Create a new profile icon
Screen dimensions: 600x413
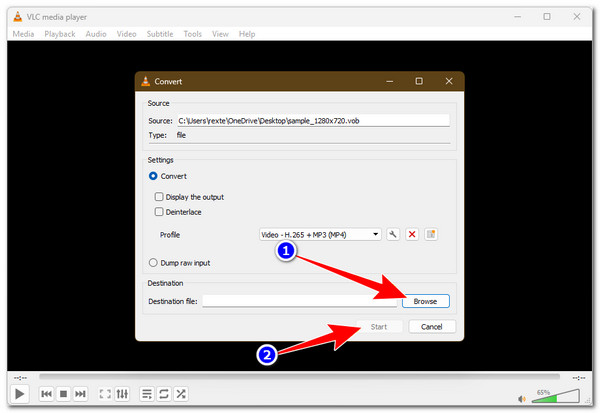(x=432, y=234)
